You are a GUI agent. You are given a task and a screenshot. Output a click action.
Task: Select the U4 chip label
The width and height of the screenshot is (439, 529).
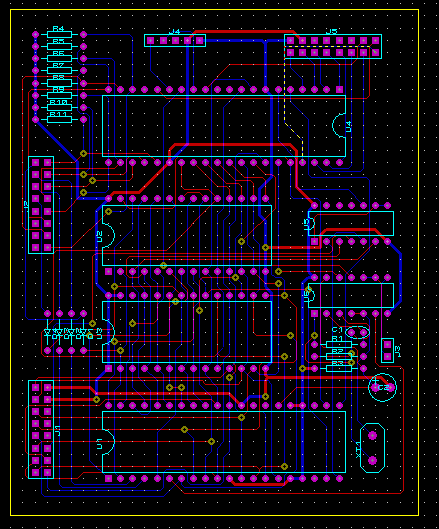(349, 127)
